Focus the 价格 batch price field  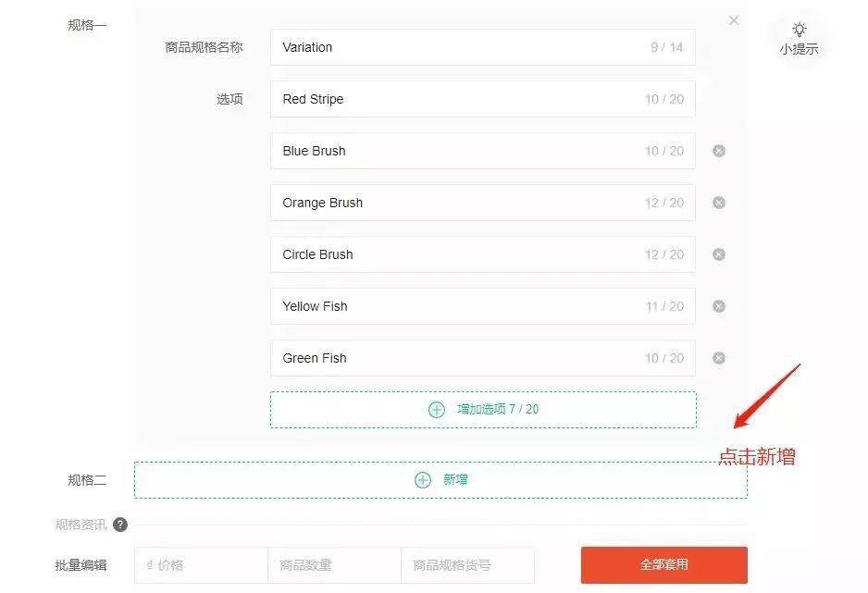point(201,565)
